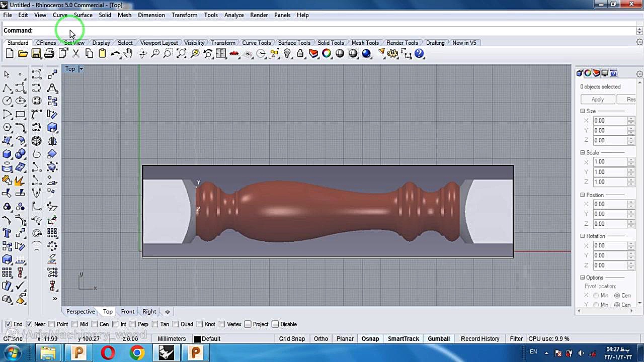Click the Undo arrow icon
644x362 pixels.
115,54
